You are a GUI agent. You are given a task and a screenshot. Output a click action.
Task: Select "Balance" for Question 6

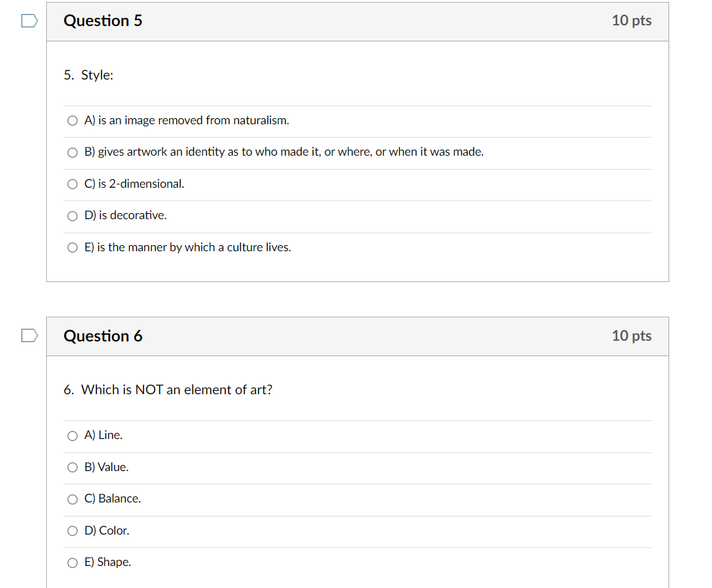[x=72, y=499]
